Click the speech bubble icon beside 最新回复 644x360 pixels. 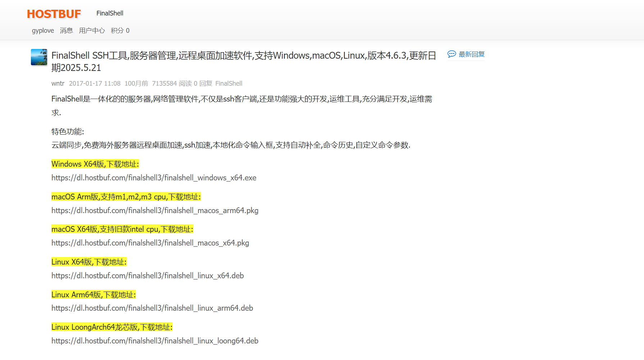coord(452,54)
